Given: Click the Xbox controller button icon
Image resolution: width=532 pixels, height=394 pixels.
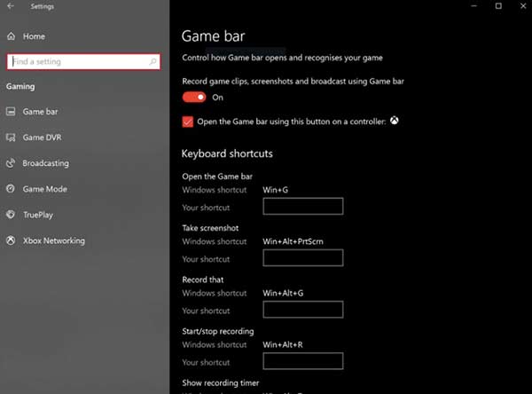Looking at the screenshot, I should (x=395, y=121).
